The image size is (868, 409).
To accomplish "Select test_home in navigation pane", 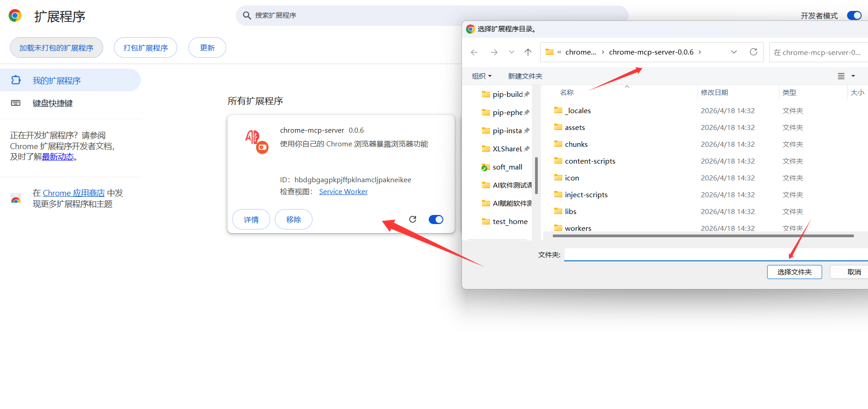I will click(505, 221).
